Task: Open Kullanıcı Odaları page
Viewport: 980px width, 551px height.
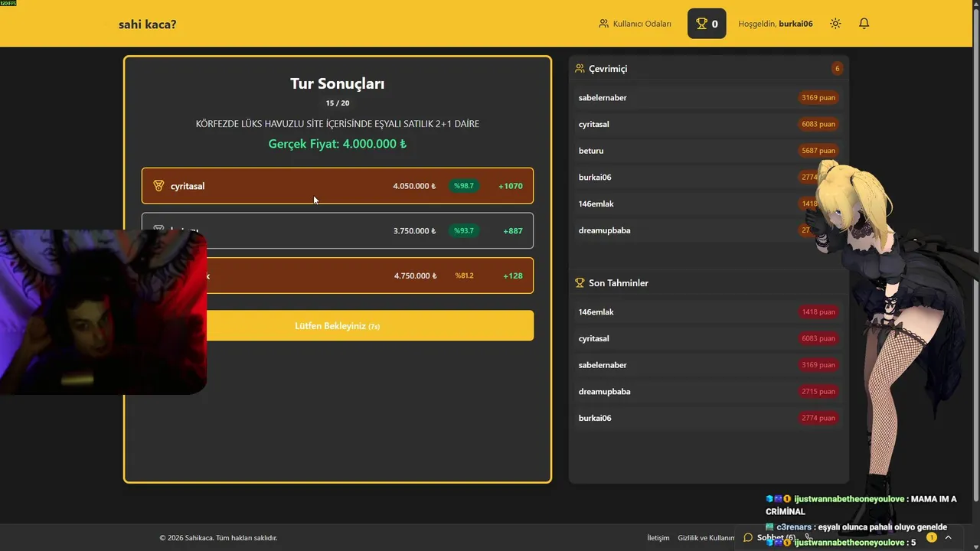Action: (x=635, y=24)
